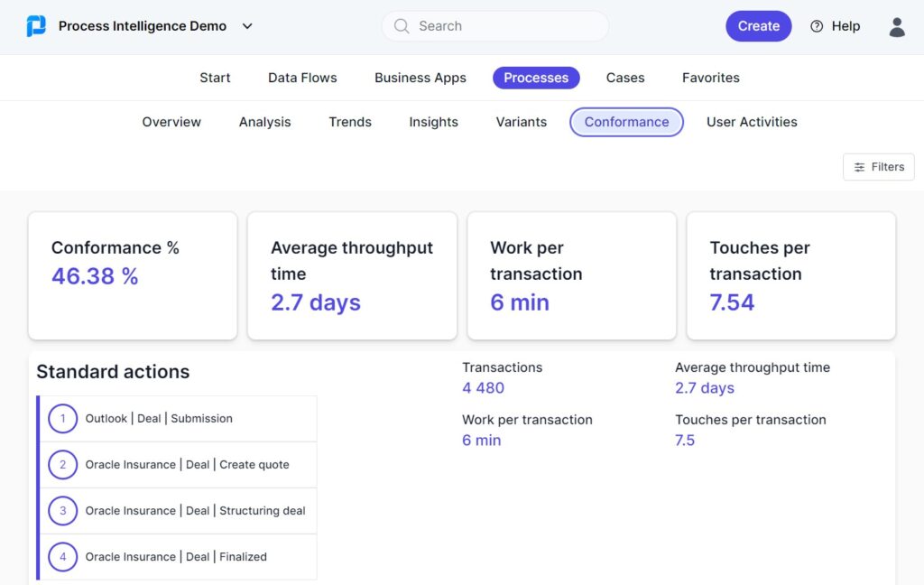
Task: Click the 6 min value beside Standard actions
Action: [482, 441]
